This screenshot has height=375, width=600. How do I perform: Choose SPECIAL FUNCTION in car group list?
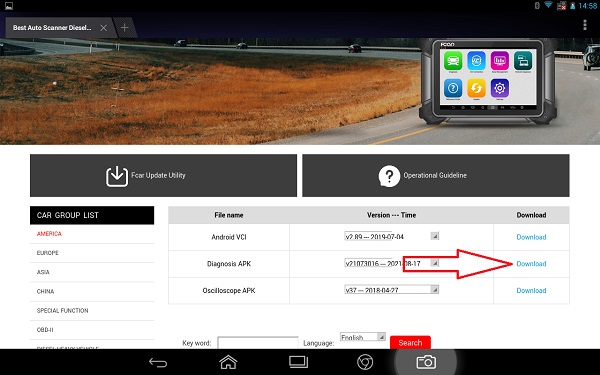point(62,310)
